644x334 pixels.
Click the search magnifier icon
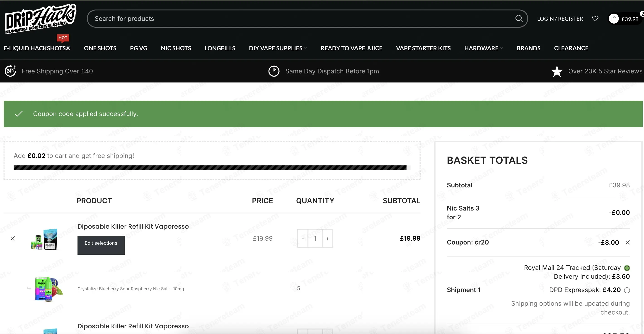(x=519, y=19)
